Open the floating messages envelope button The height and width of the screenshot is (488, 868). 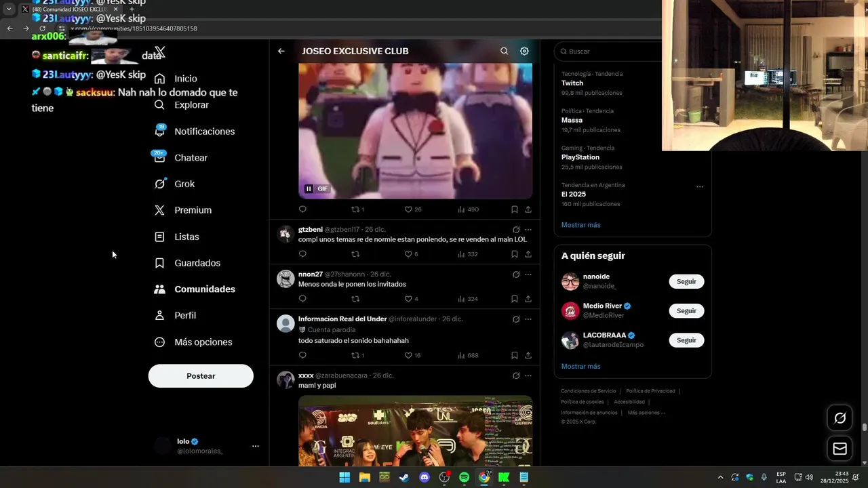coord(840,449)
